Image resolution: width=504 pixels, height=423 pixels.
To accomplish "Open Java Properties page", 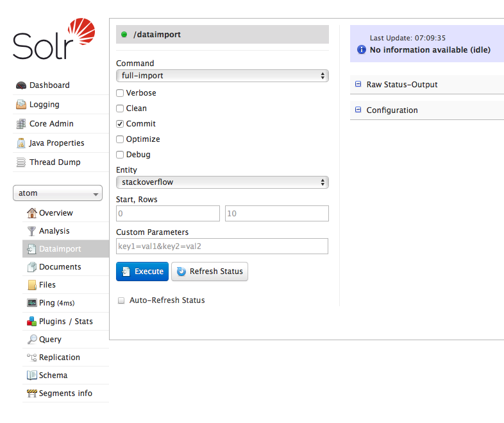I will click(x=56, y=143).
